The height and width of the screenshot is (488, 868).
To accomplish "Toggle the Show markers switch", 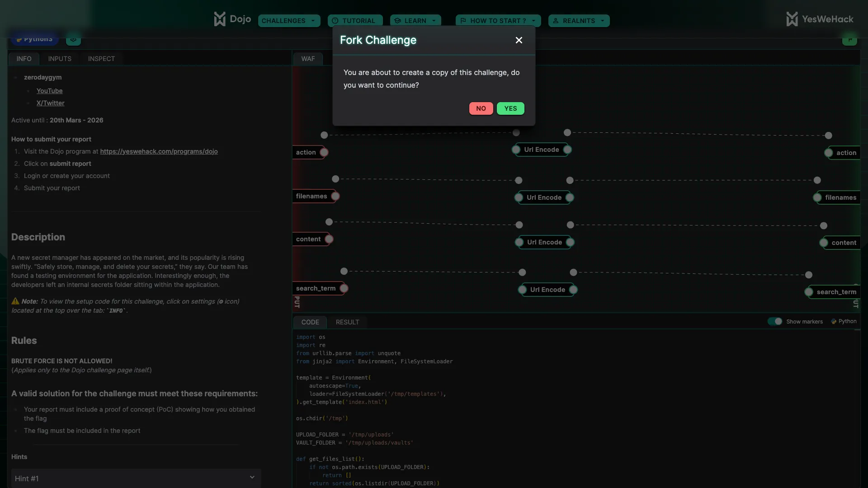I will pos(775,321).
